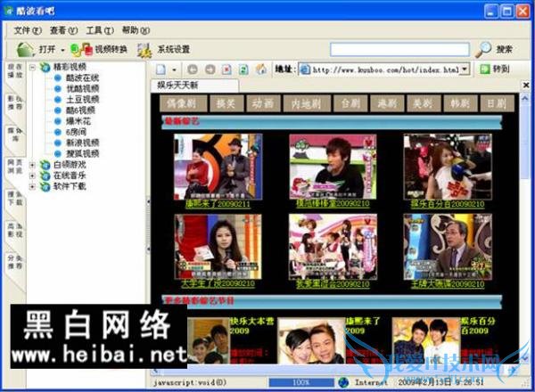Select 酷6视频 in the tree
Screen dimensions: 535x392
(80, 110)
